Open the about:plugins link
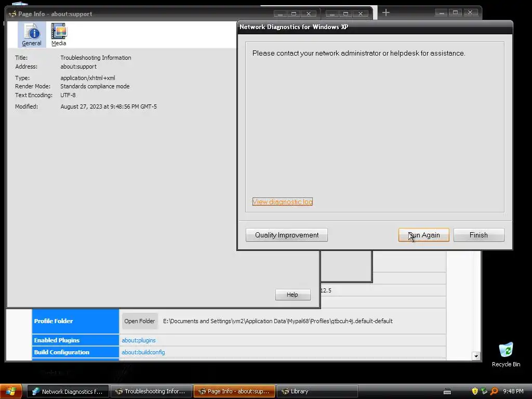The width and height of the screenshot is (532, 399). click(138, 340)
